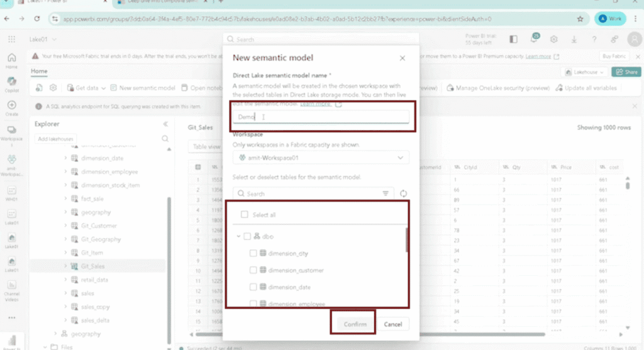Open the Create icon in left sidebar
Screen dimensions: 644x350
click(x=11, y=108)
